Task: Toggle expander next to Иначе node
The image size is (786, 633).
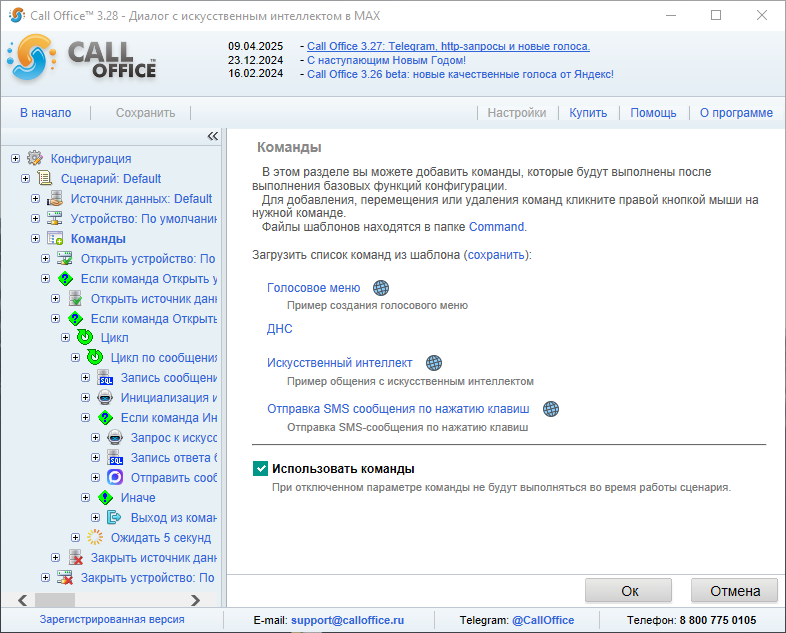Action: point(86,498)
